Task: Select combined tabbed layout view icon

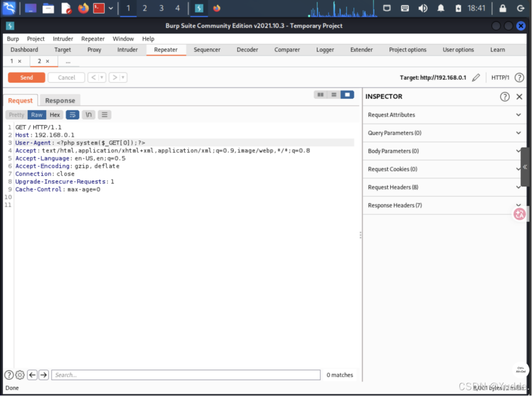Action: coord(348,95)
